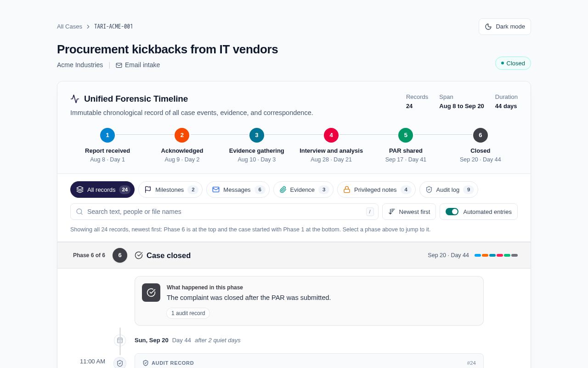Filter by Milestones tab

[x=170, y=190]
